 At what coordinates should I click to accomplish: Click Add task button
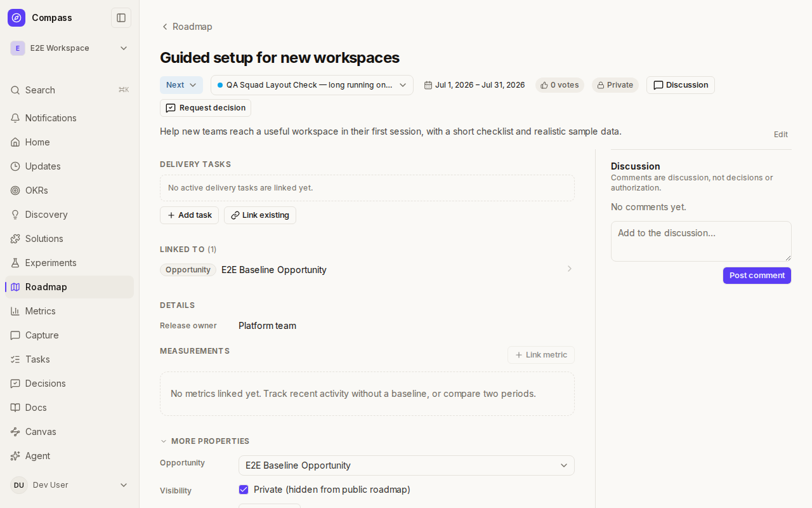[189, 215]
